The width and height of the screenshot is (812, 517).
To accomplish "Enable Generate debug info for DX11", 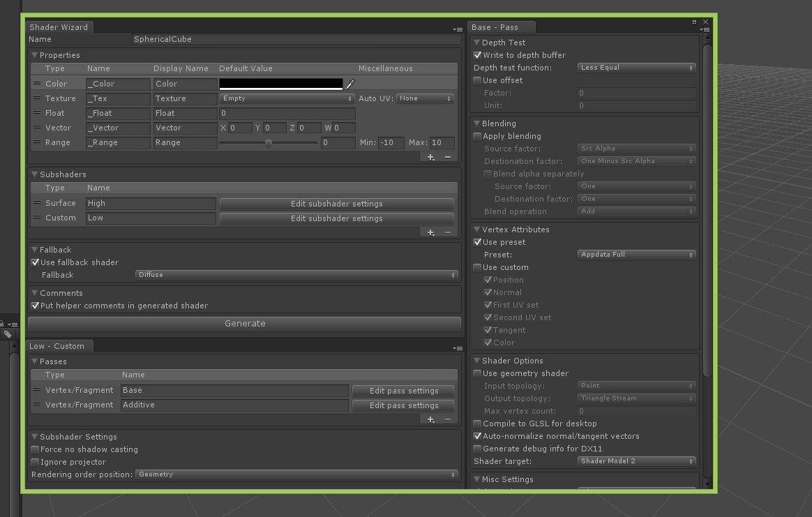I will tap(477, 449).
